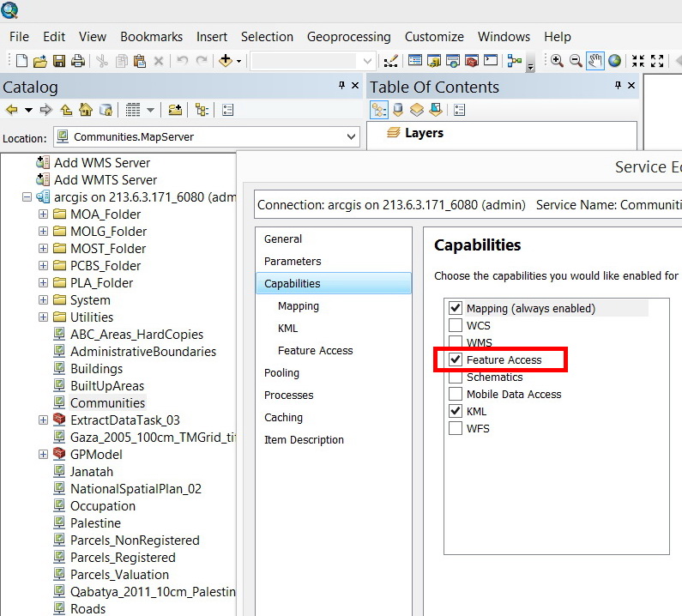Select the Add Data toolbar icon
Viewport: 682px width, 616px height.
point(226,60)
